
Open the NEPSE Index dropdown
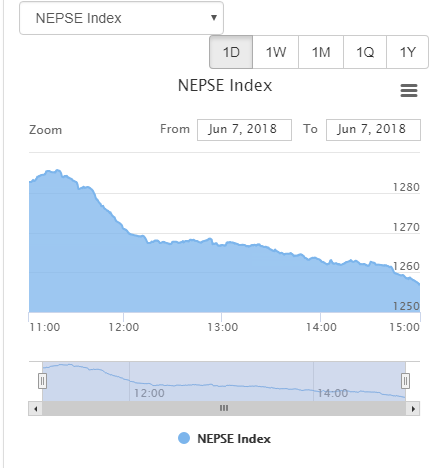click(x=121, y=18)
